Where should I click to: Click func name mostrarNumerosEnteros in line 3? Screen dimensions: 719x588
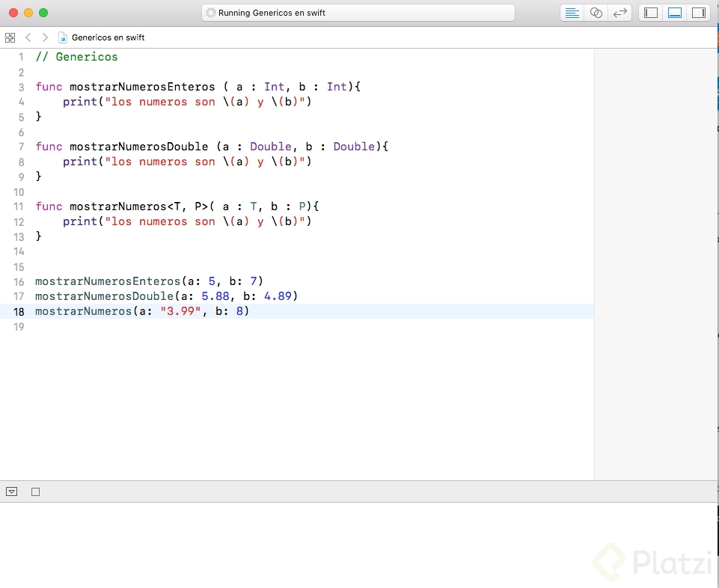[x=142, y=87]
